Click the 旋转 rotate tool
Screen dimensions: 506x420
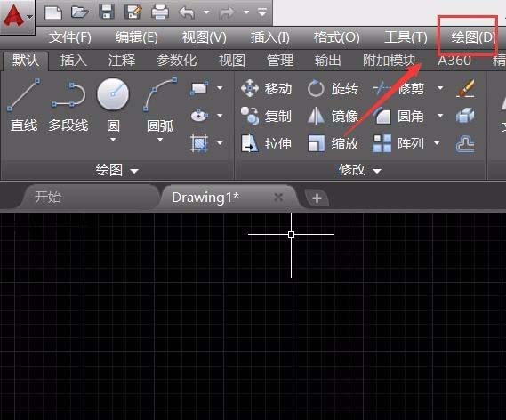333,88
